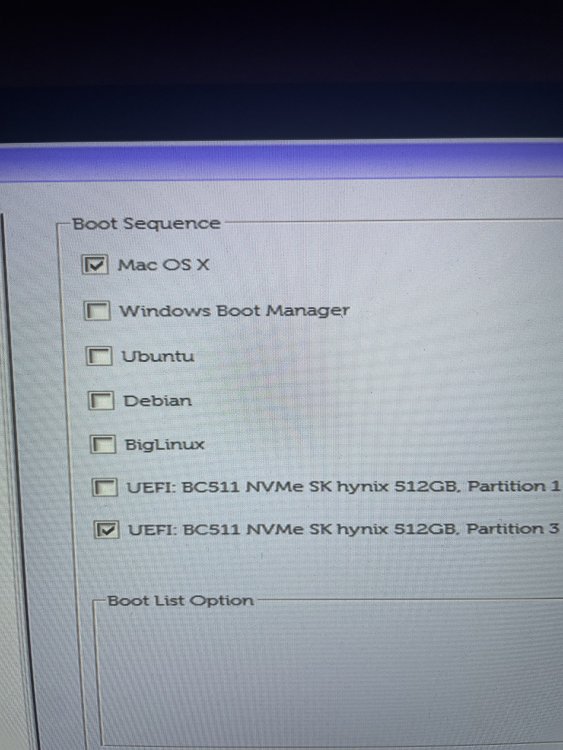
Task: Highlight the Windows Boot Manager entry label
Action: (x=234, y=311)
